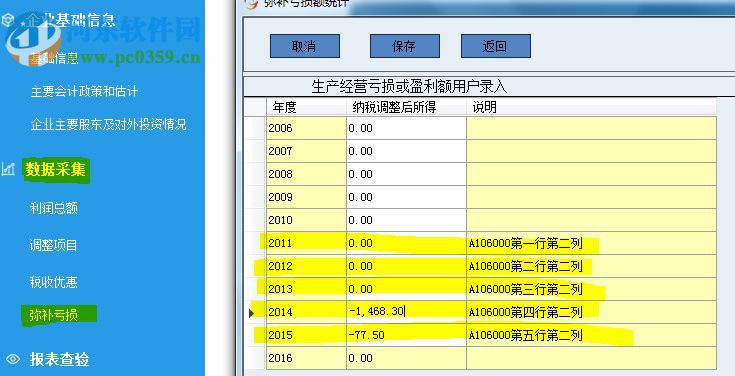Open 税收优惠 in sidebar
The width and height of the screenshot is (735, 376).
(x=53, y=282)
